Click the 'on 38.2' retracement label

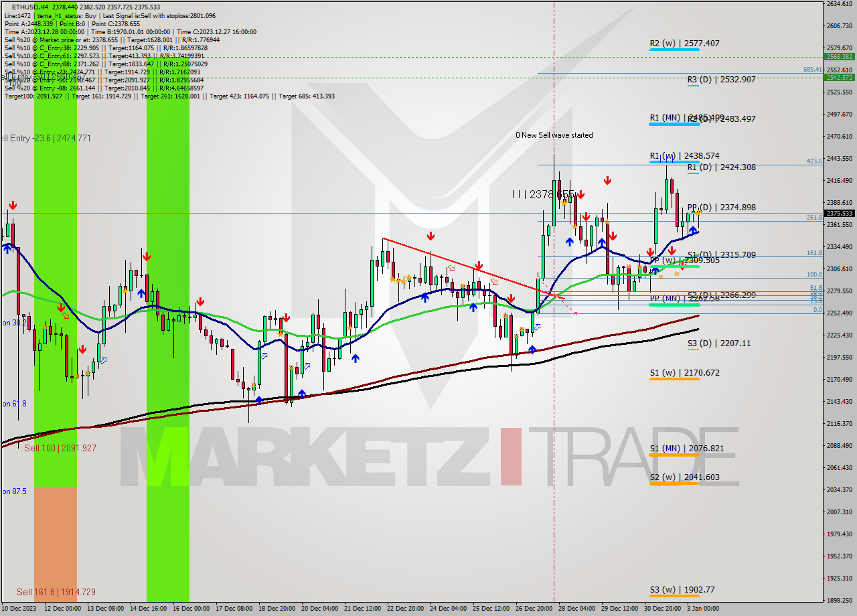click(x=14, y=323)
